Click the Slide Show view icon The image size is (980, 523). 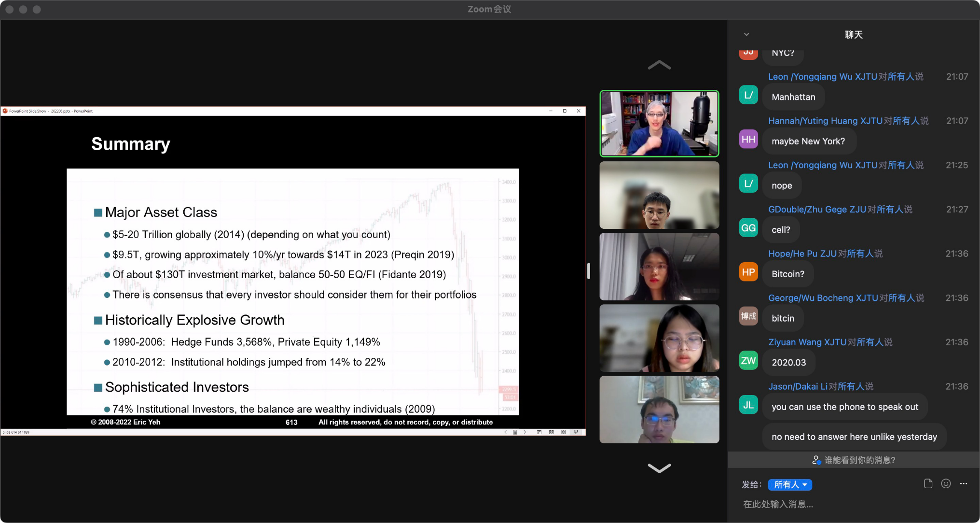click(x=576, y=432)
